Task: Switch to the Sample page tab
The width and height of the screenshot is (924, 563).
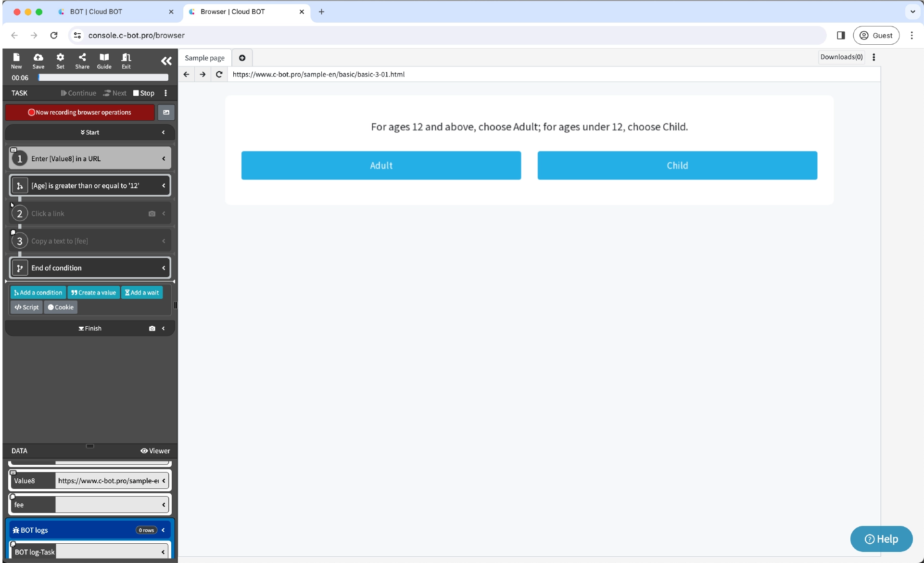Action: [x=204, y=58]
